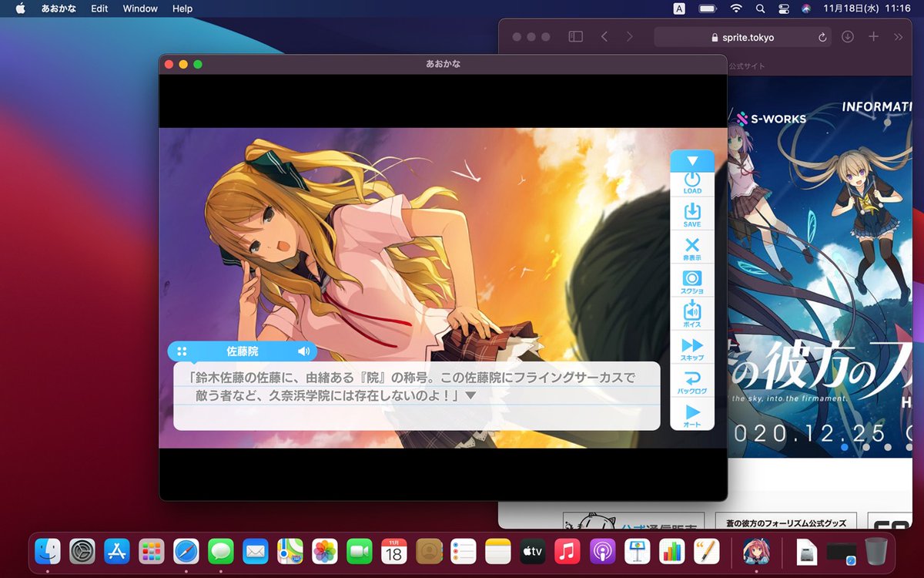Viewport: 924px width, 578px height.
Task: Open Photos from the Dock
Action: (325, 551)
